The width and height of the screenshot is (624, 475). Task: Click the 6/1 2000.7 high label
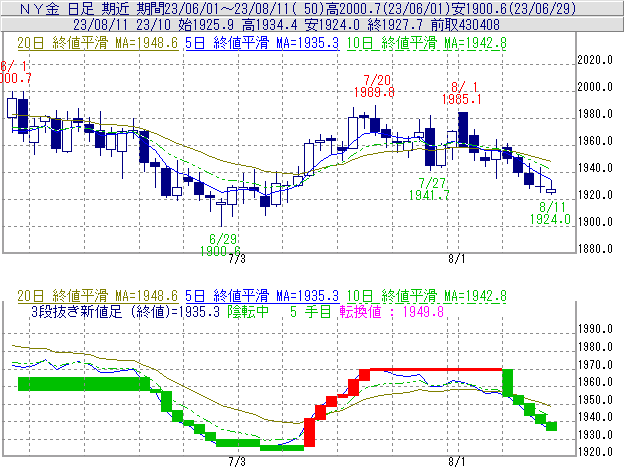(15, 72)
